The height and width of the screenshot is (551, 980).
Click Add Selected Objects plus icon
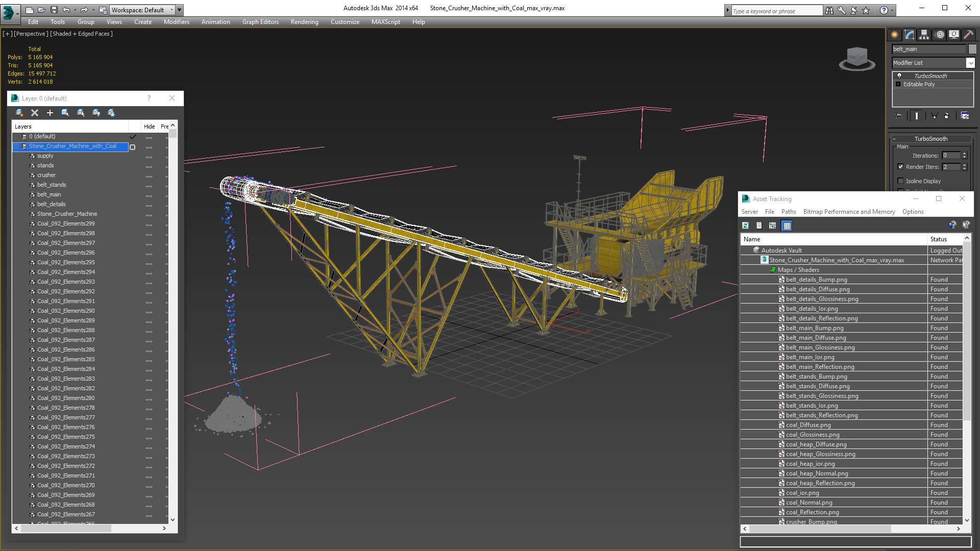50,113
